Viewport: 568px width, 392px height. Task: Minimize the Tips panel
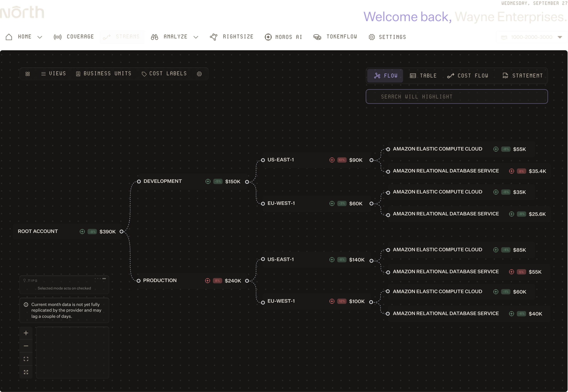(104, 279)
